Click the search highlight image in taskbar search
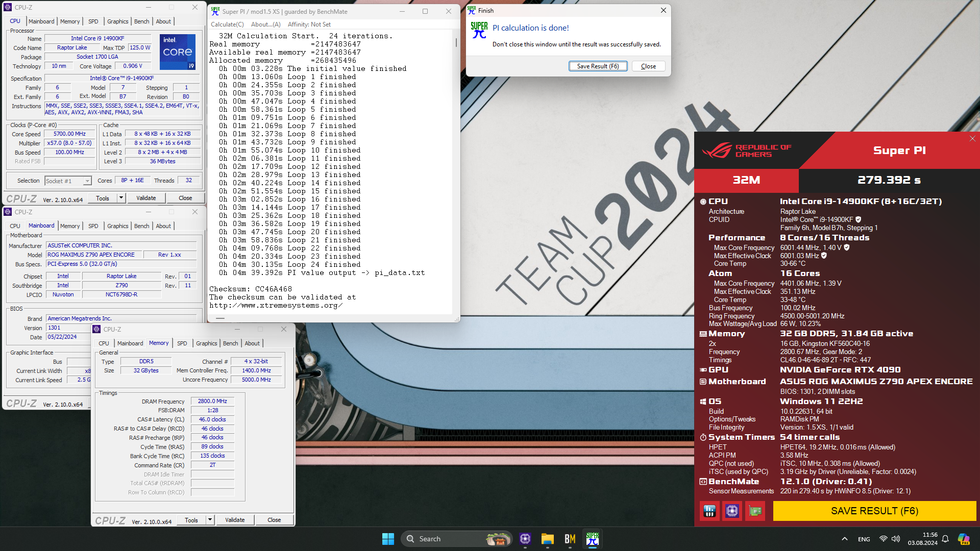The image size is (980, 551). [x=498, y=539]
